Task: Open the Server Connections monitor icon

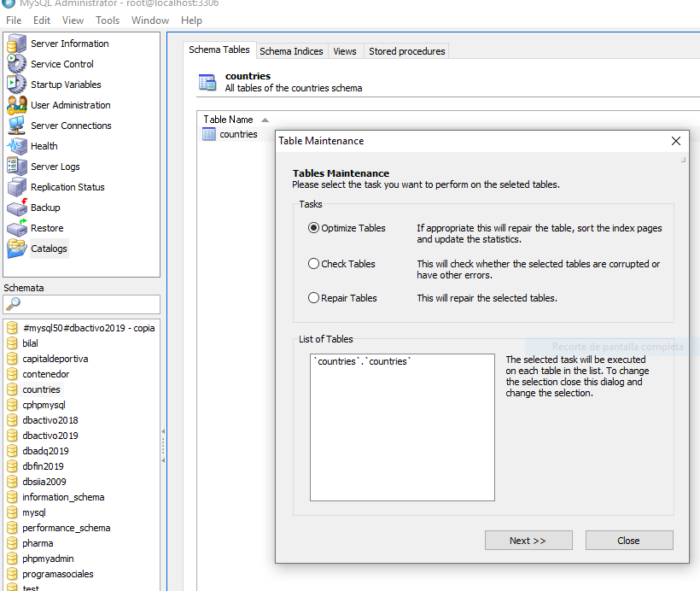Action: pos(17,126)
